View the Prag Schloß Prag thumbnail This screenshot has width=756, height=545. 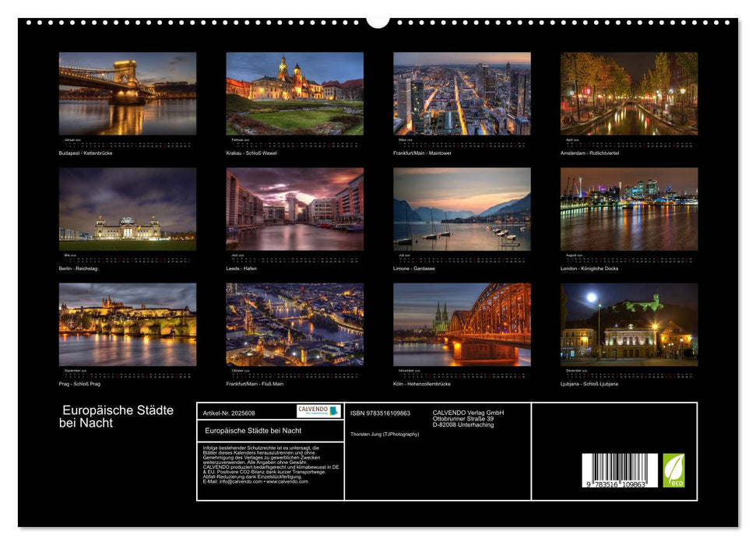tap(128, 324)
